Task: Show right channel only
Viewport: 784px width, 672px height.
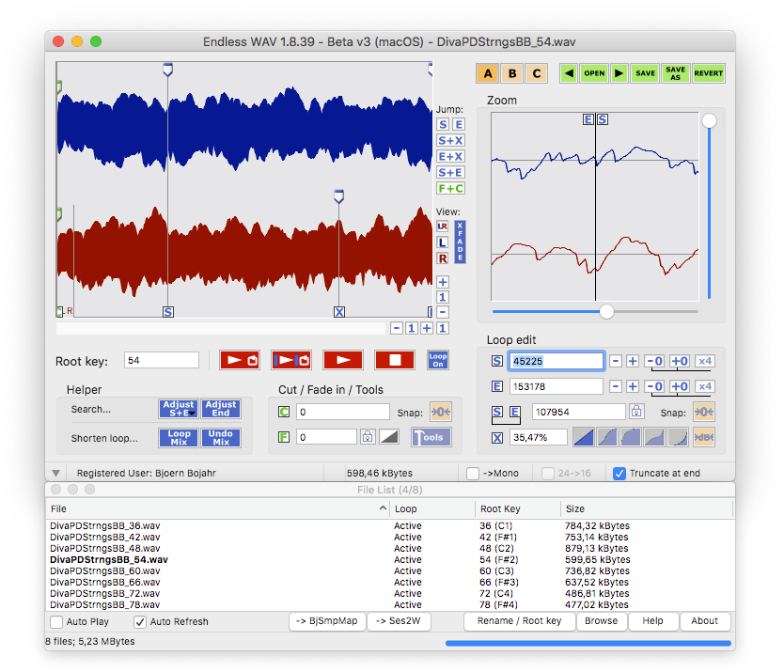Action: coord(443,258)
